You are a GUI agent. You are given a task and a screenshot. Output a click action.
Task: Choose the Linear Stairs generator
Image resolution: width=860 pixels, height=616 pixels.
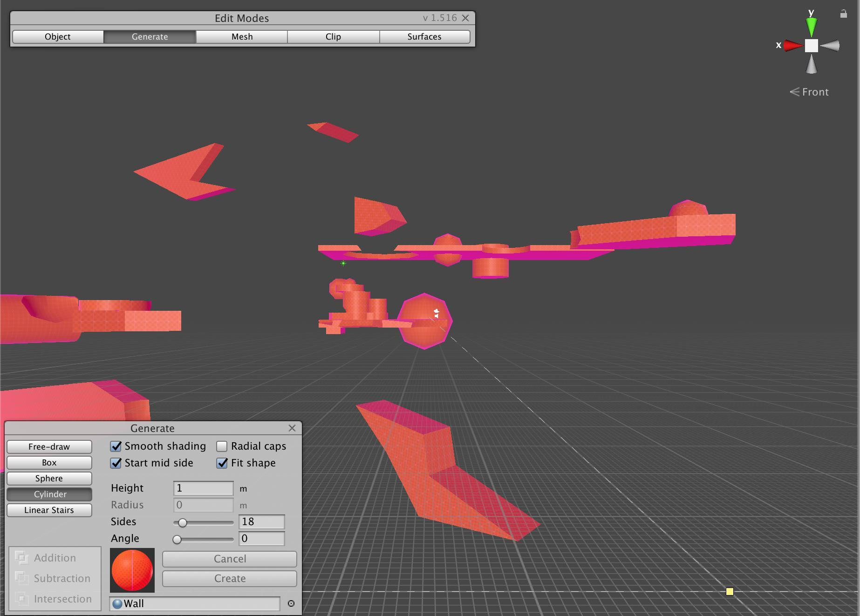tap(49, 510)
